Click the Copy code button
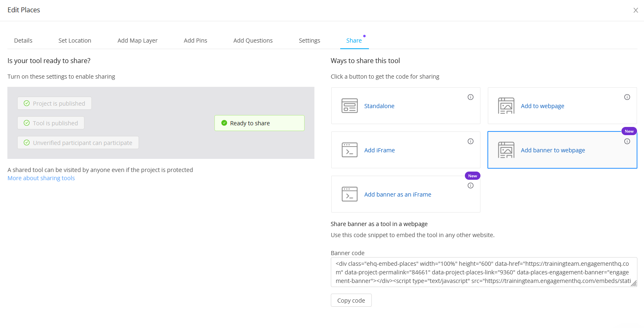Image resolution: width=644 pixels, height=328 pixels. click(351, 300)
